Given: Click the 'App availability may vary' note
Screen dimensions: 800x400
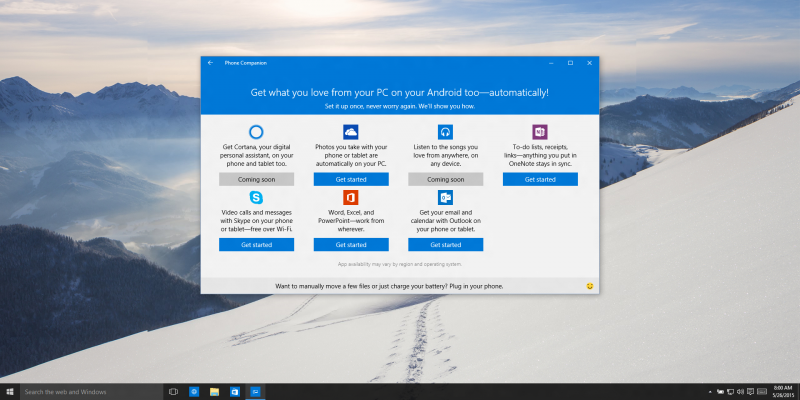Looking at the screenshot, I should tap(399, 264).
